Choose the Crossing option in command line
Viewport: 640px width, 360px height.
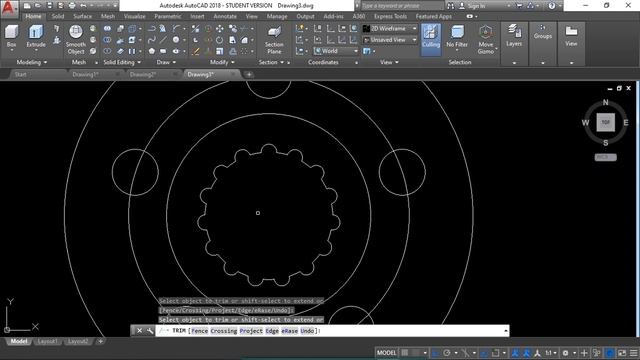click(224, 331)
